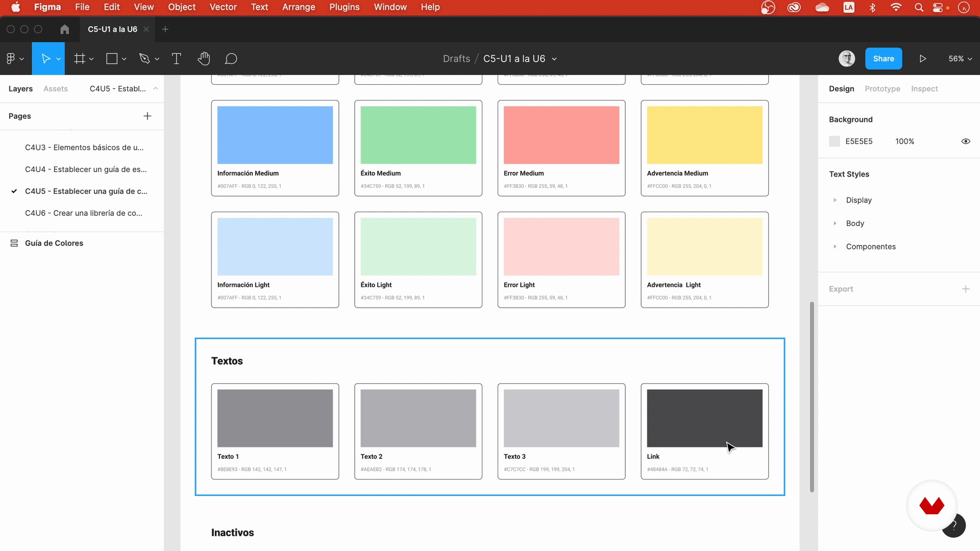
Task: Open the Plugins menu
Action: click(x=344, y=7)
